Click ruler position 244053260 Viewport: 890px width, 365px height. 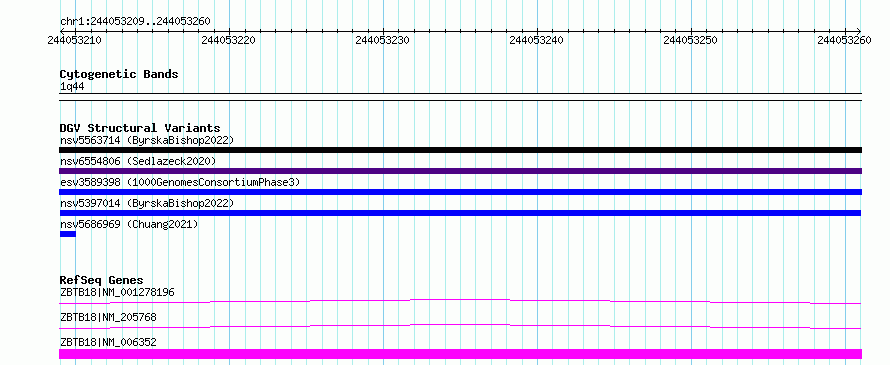[845, 40]
